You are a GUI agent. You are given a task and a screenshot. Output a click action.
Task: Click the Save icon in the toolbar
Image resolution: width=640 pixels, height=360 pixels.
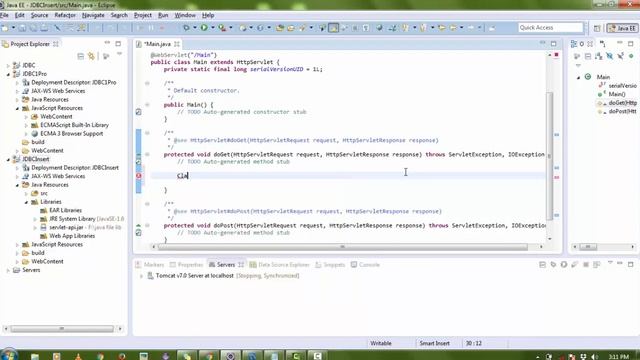pos(22,28)
